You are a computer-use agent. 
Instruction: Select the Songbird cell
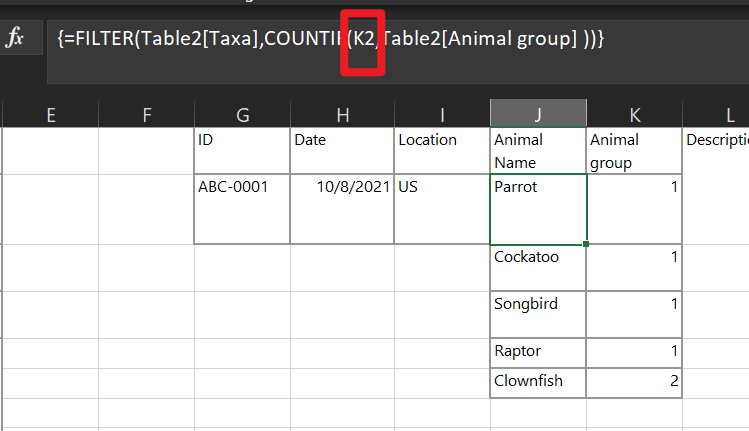coord(538,314)
